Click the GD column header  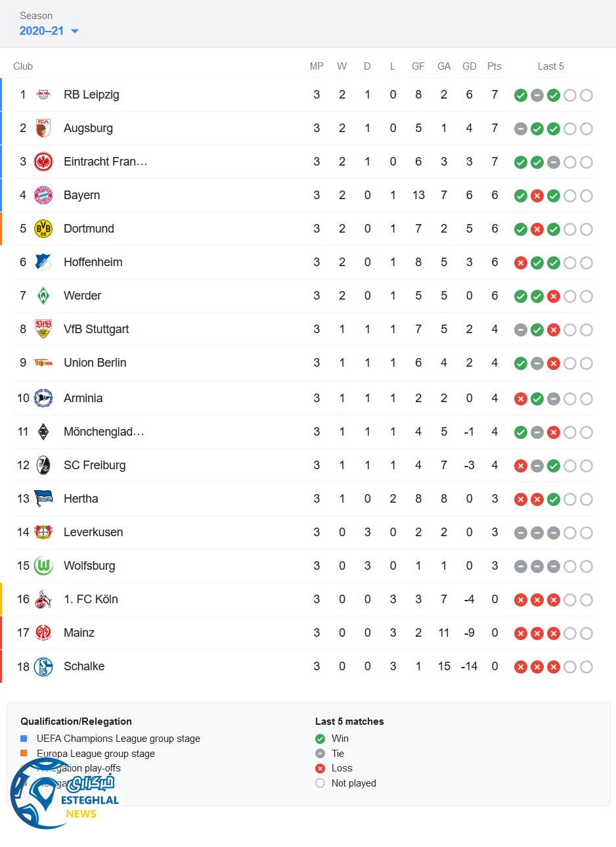click(469, 66)
